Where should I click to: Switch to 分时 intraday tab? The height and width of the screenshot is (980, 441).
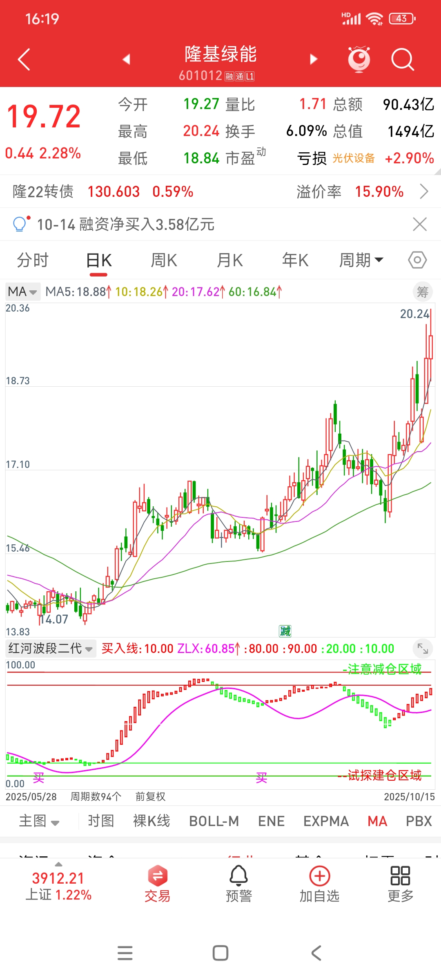click(x=33, y=260)
